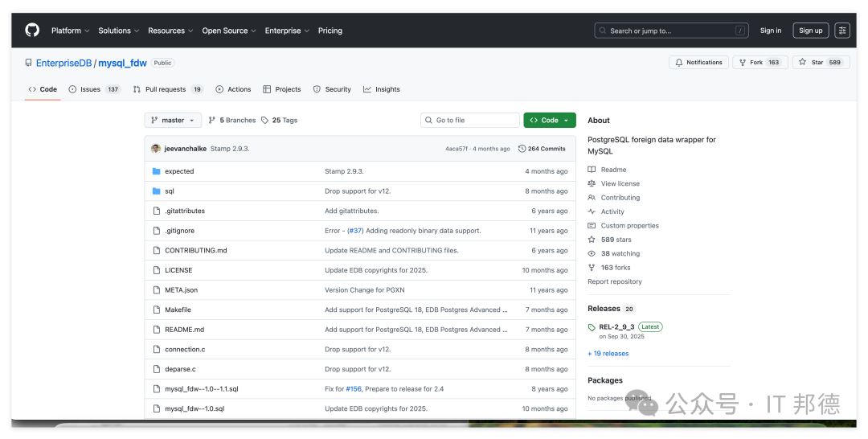
Task: Click the Go to file search field
Action: tap(470, 120)
